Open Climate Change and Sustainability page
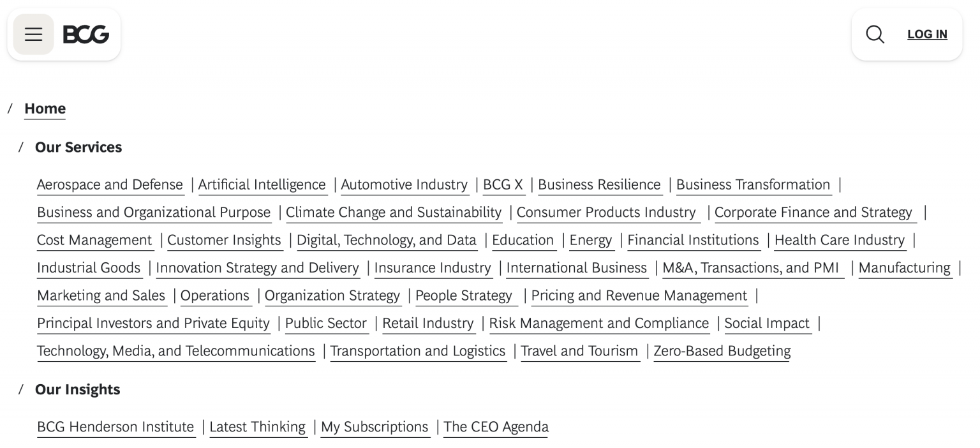This screenshot has height=448, width=980. pos(394,213)
